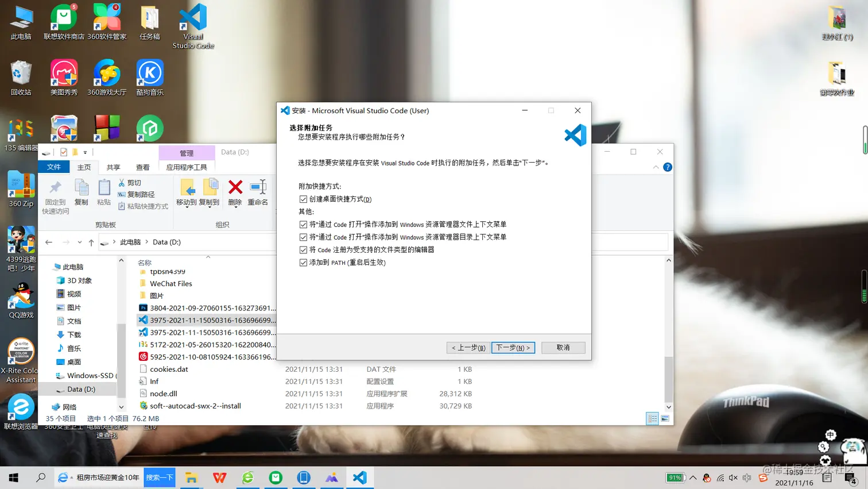Click the new folder icon in quick access toolbar

75,152
